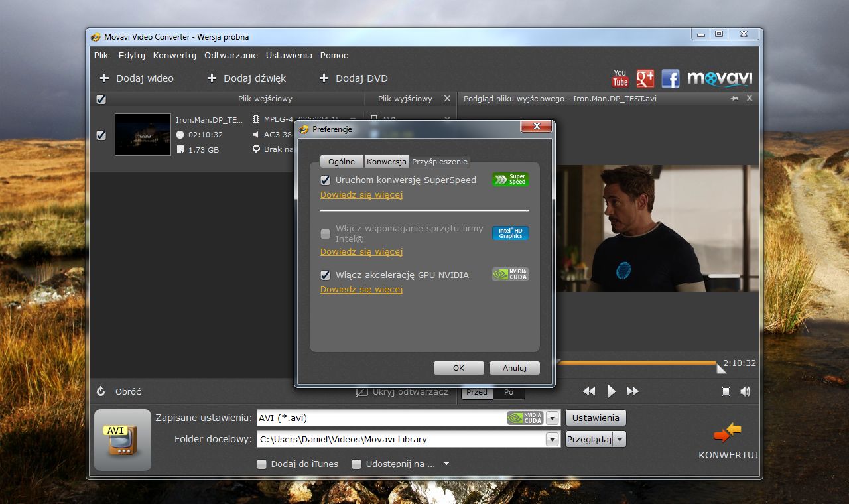This screenshot has width=849, height=504.
Task: Click the Ustawienia button beside preset
Action: pos(596,418)
